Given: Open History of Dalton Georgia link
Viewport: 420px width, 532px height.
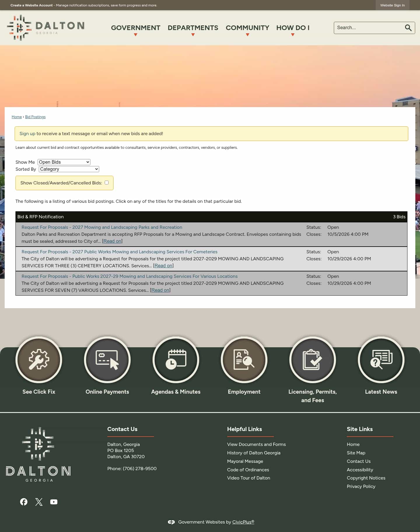Looking at the screenshot, I should point(254,453).
